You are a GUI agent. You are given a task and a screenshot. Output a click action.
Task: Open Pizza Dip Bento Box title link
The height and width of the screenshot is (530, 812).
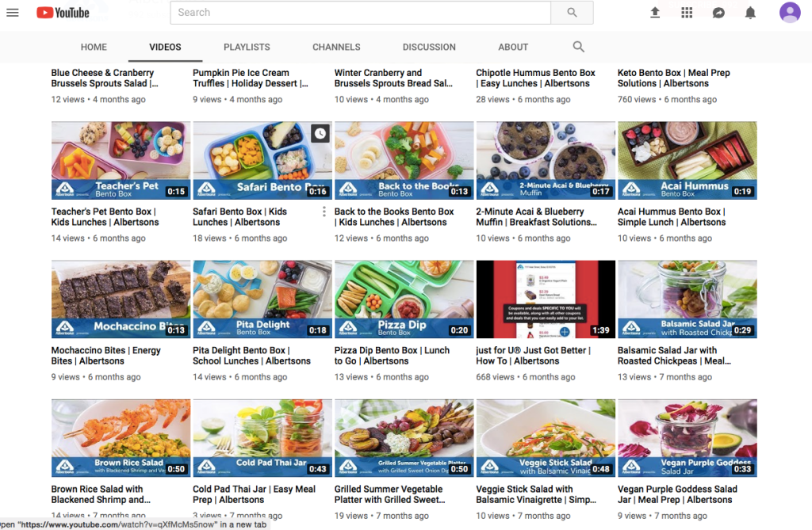tap(392, 356)
